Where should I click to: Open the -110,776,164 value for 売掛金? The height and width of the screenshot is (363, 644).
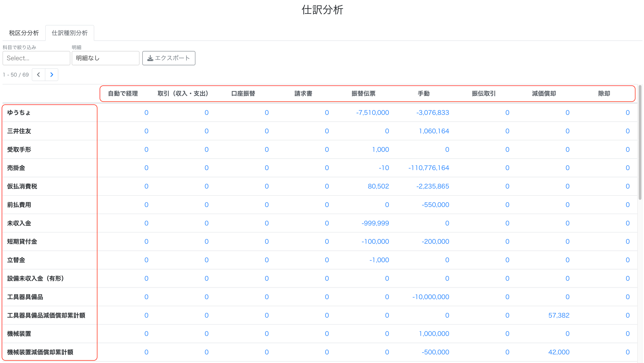[x=429, y=168]
